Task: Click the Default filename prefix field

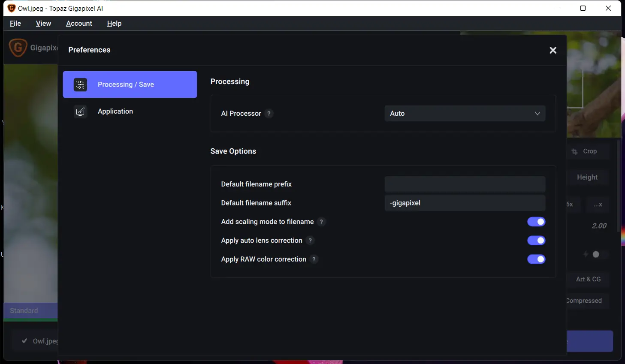Action: 465,184
